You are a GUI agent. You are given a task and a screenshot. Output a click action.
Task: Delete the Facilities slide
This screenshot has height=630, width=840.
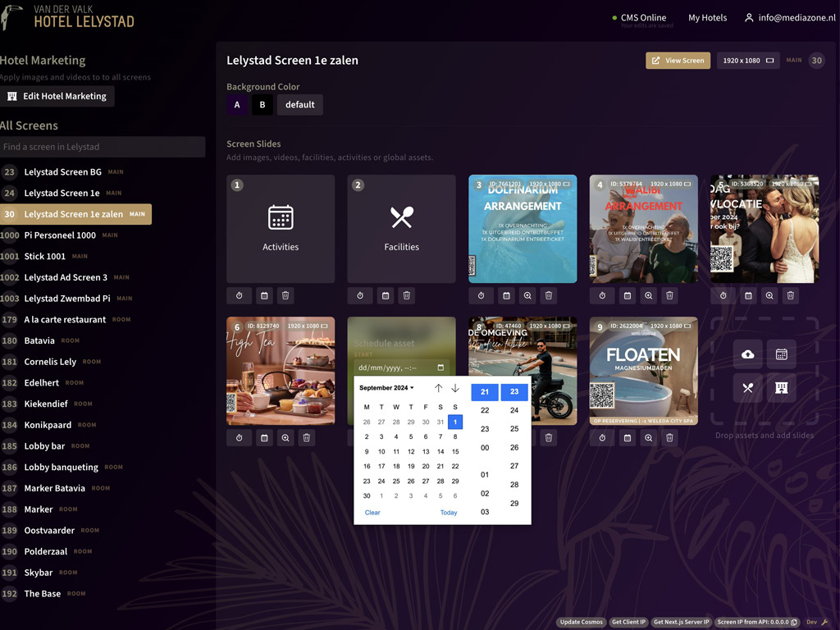pos(407,295)
